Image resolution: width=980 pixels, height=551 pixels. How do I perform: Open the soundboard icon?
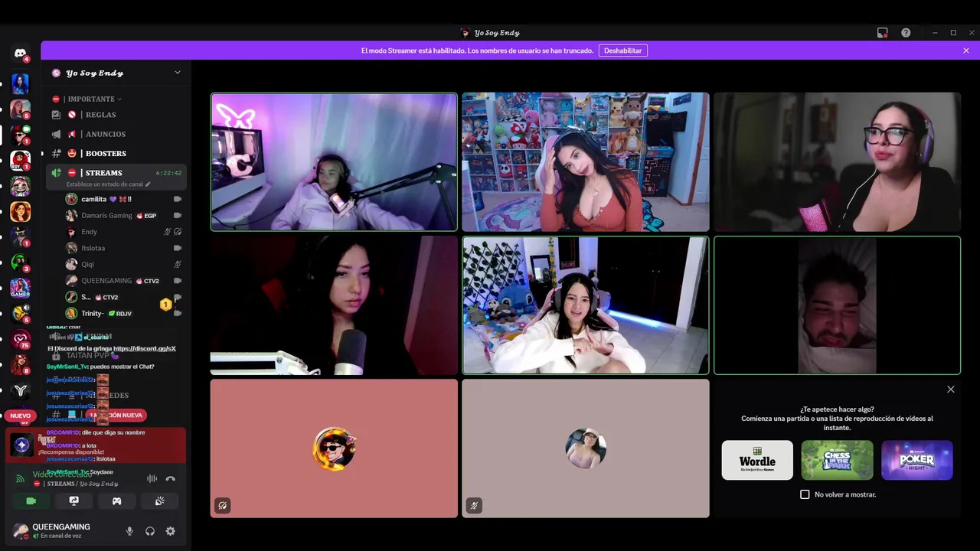pos(159,500)
